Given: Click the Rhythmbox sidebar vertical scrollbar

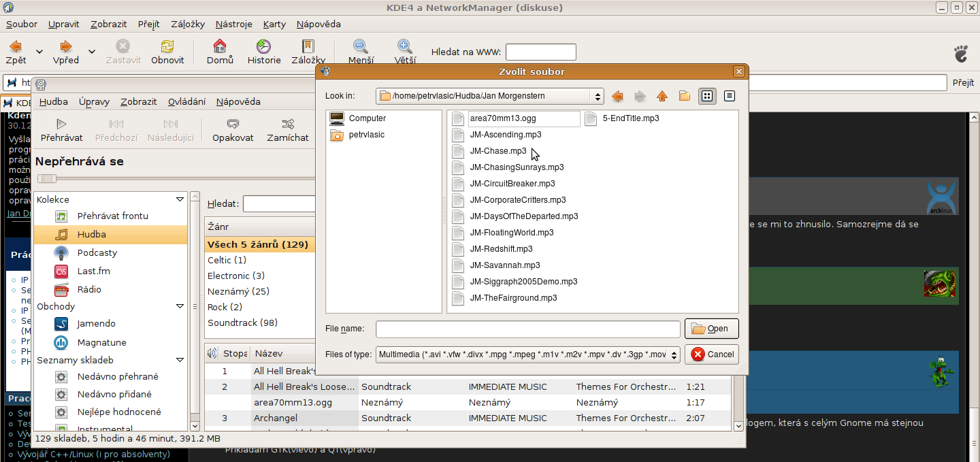Looking at the screenshot, I should [195, 311].
